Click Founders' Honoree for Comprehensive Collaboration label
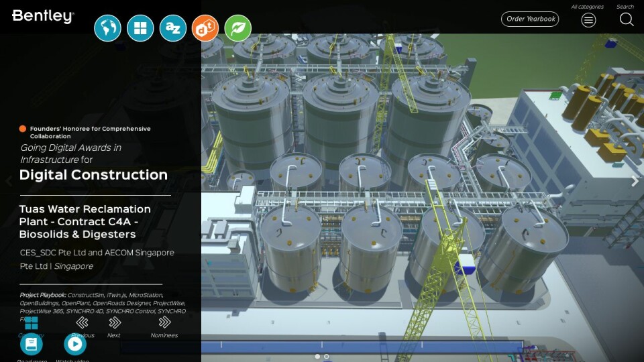This screenshot has width=644, height=362. (90, 132)
